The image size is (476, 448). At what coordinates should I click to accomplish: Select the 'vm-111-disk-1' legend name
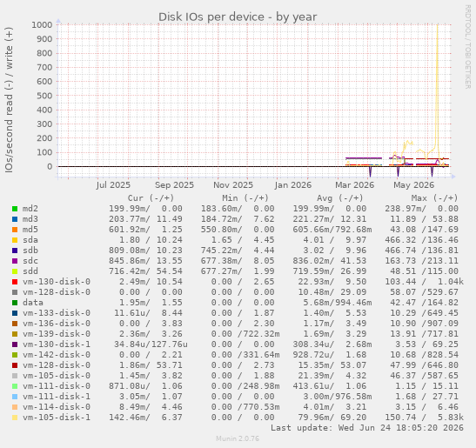coord(57,397)
